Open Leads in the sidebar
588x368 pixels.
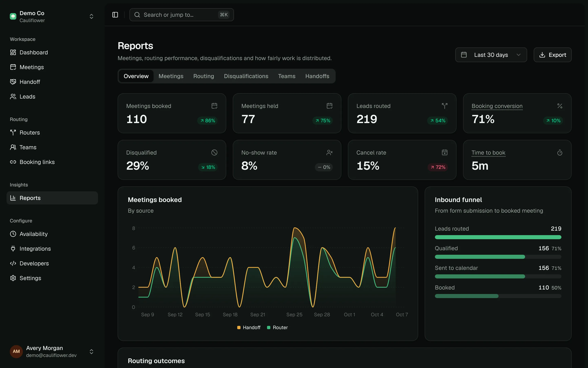52,97
